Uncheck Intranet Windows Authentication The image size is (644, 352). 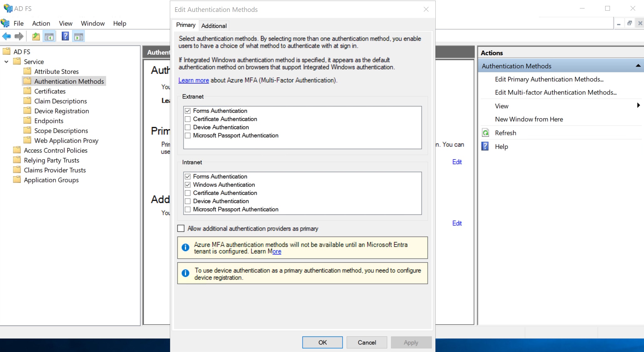pyautogui.click(x=188, y=185)
